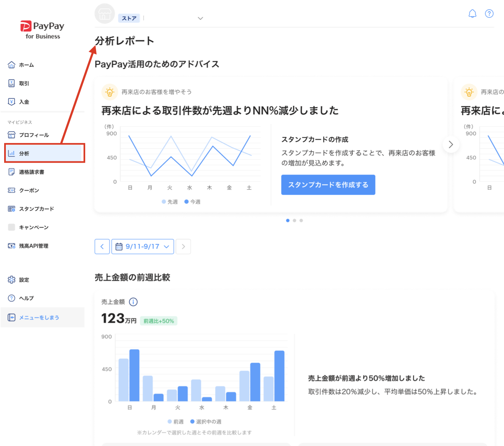504x446 pixels.
Task: Go to the previous week arrow
Action: (x=102, y=246)
